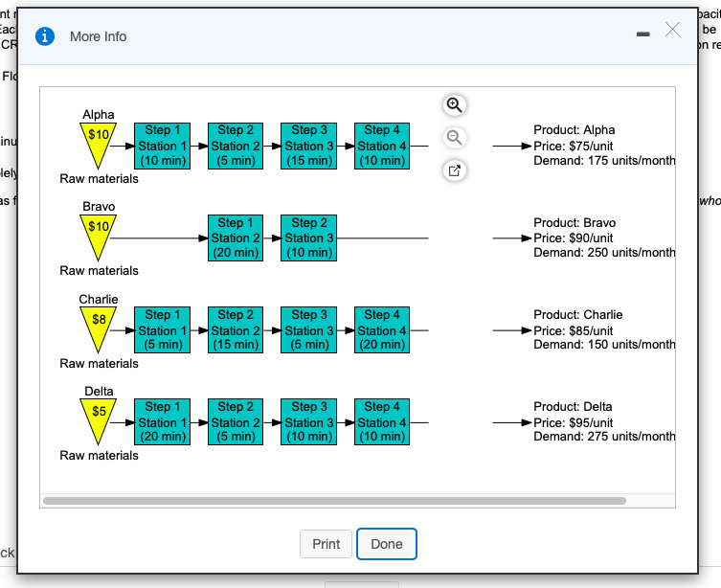Click Charlie's $8 raw materials triangle
Screen dimensions: 721x588
coord(98,327)
